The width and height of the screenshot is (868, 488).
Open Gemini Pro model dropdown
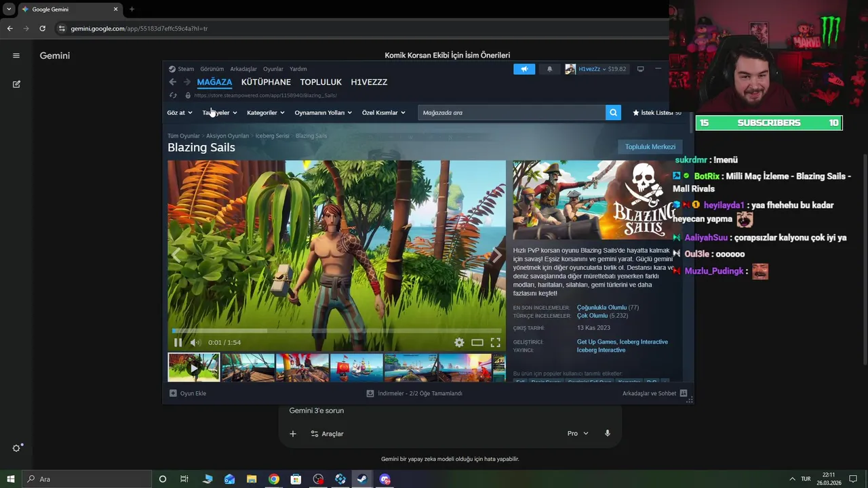578,434
